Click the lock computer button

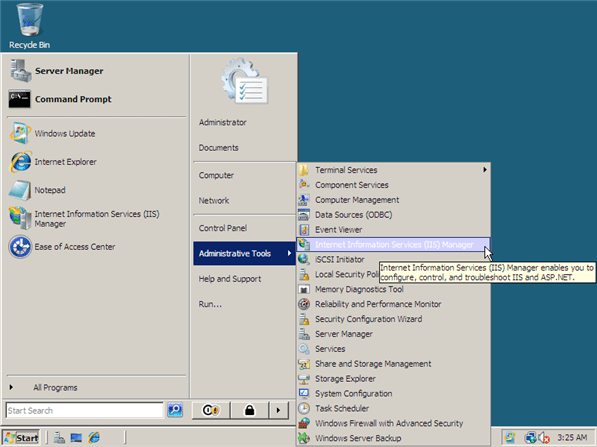249,410
